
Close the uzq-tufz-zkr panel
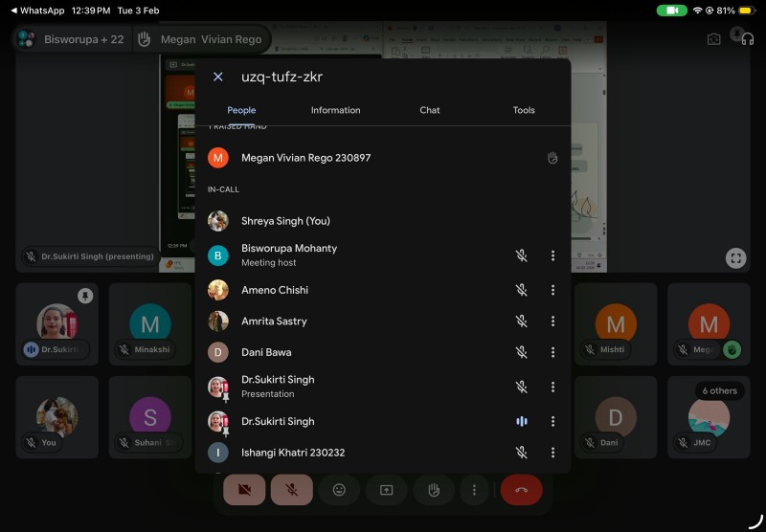point(218,77)
